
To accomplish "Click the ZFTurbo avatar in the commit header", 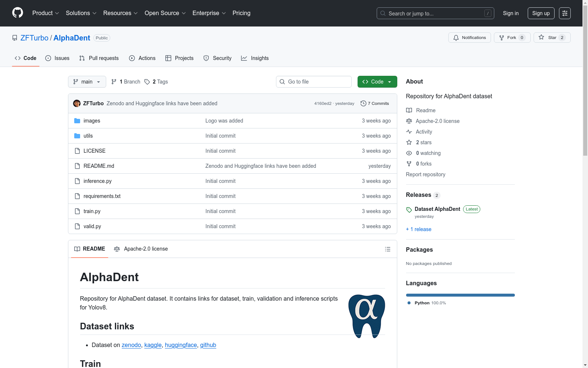I will pyautogui.click(x=77, y=103).
